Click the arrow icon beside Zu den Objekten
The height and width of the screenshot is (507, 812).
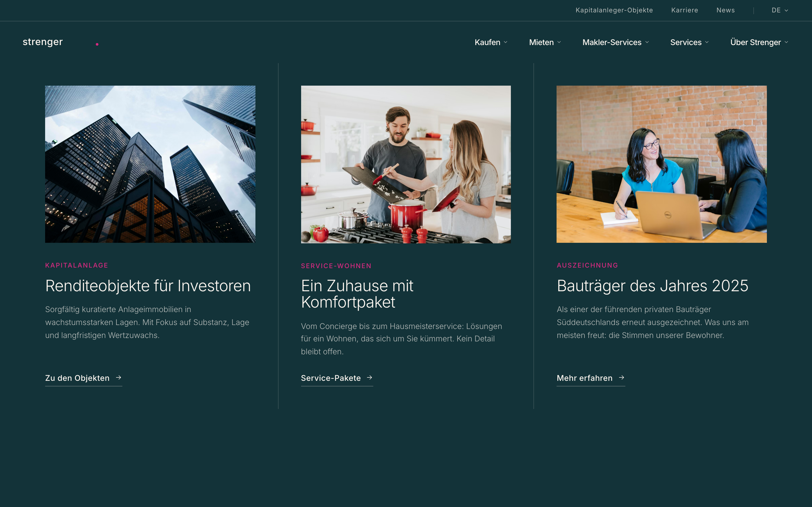(118, 377)
